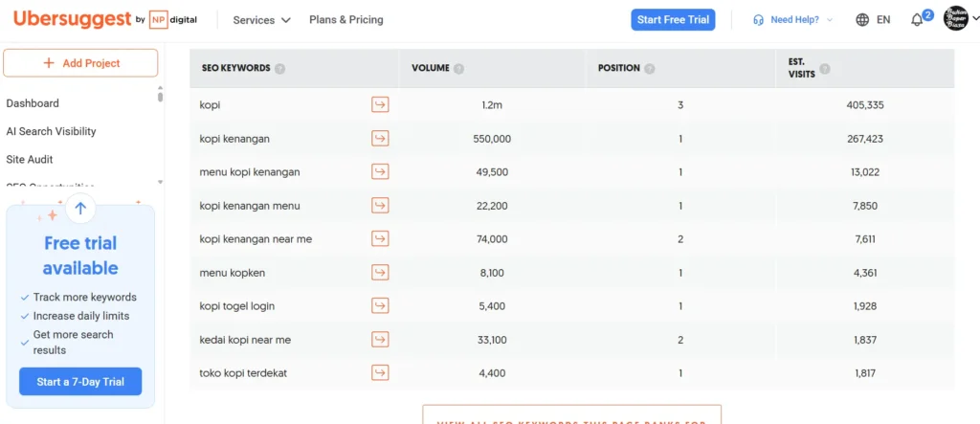Select the keyword "kopi togel login"
This screenshot has width=980, height=424.
click(237, 306)
